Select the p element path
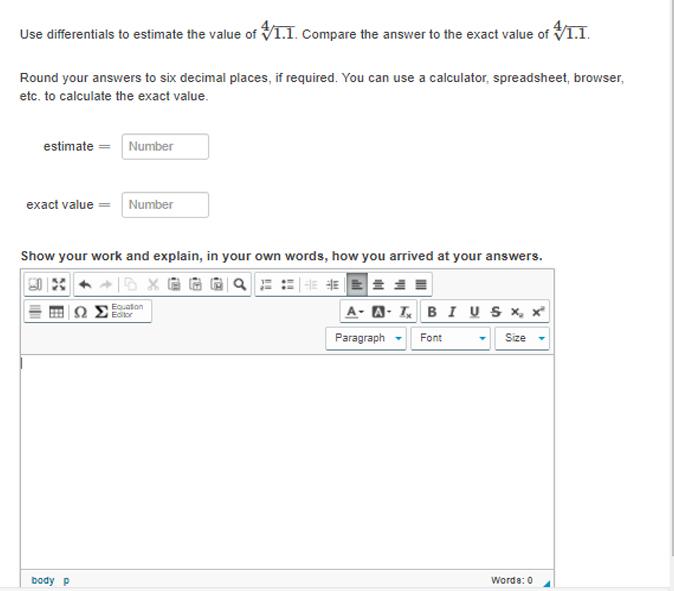This screenshot has height=591, width=674. tap(66, 581)
